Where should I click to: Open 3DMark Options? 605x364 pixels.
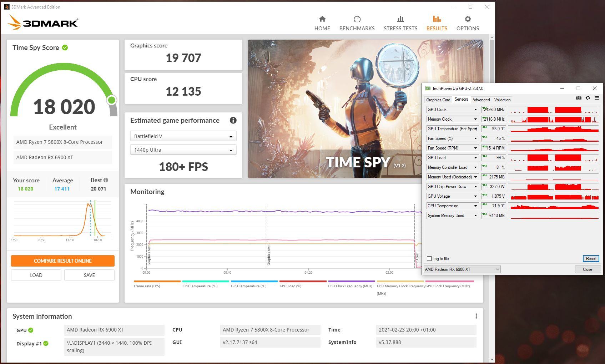point(468,23)
